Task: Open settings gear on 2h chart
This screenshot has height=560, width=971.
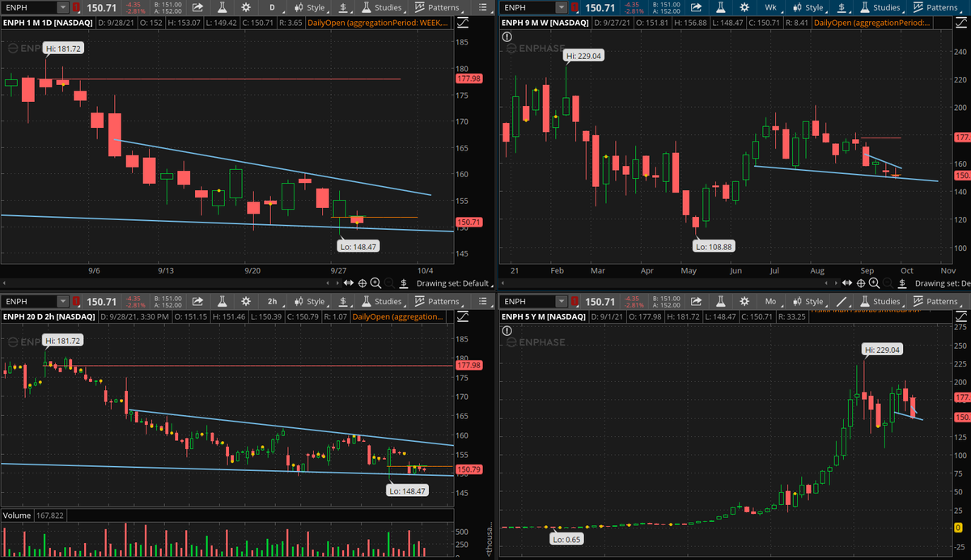Action: point(246,301)
